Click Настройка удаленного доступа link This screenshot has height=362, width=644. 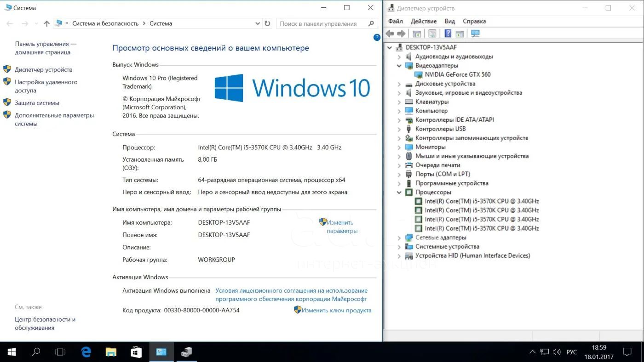(46, 86)
